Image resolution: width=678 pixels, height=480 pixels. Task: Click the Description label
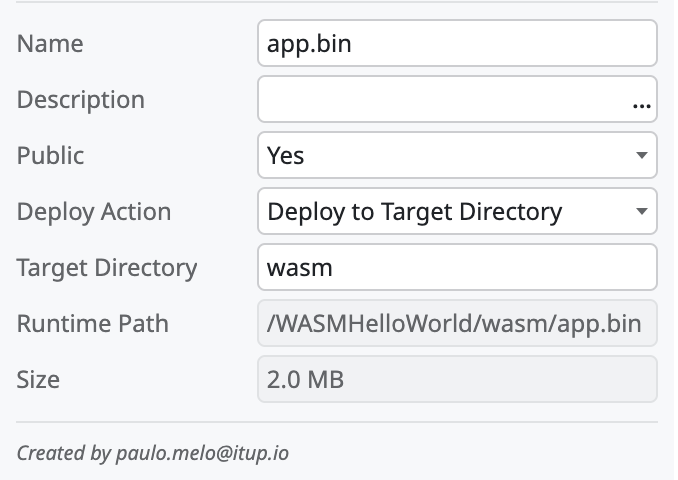81,100
